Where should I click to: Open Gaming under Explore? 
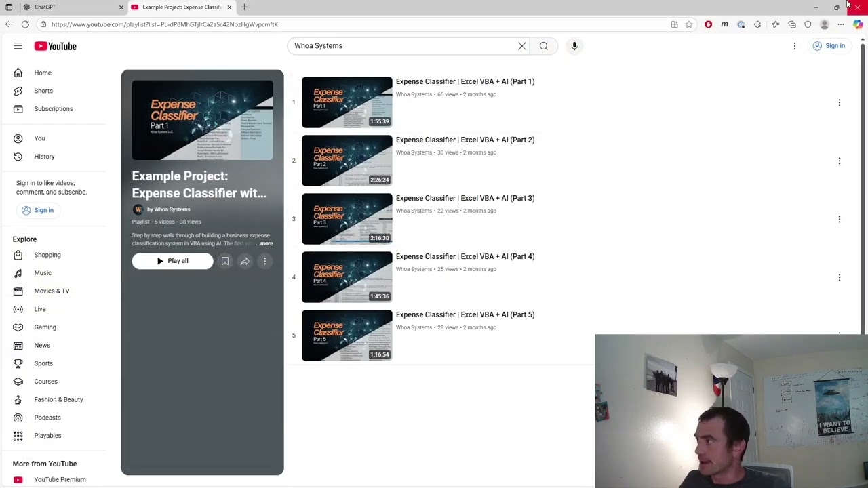coord(45,327)
